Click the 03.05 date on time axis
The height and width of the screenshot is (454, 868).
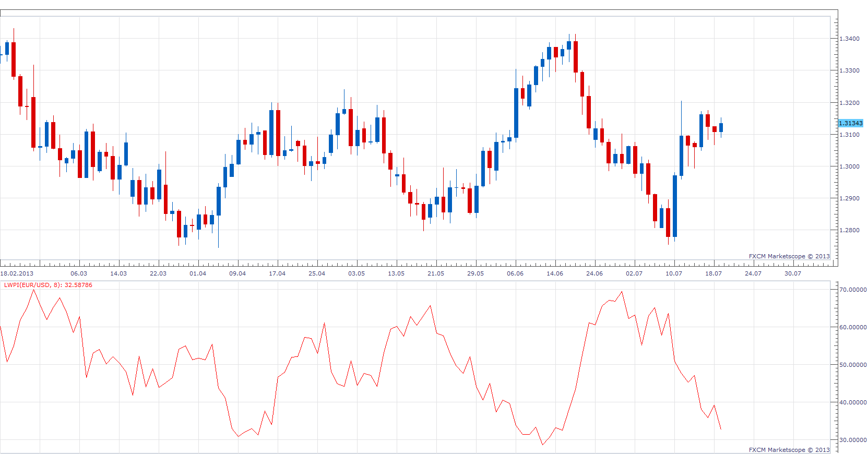[x=356, y=273]
